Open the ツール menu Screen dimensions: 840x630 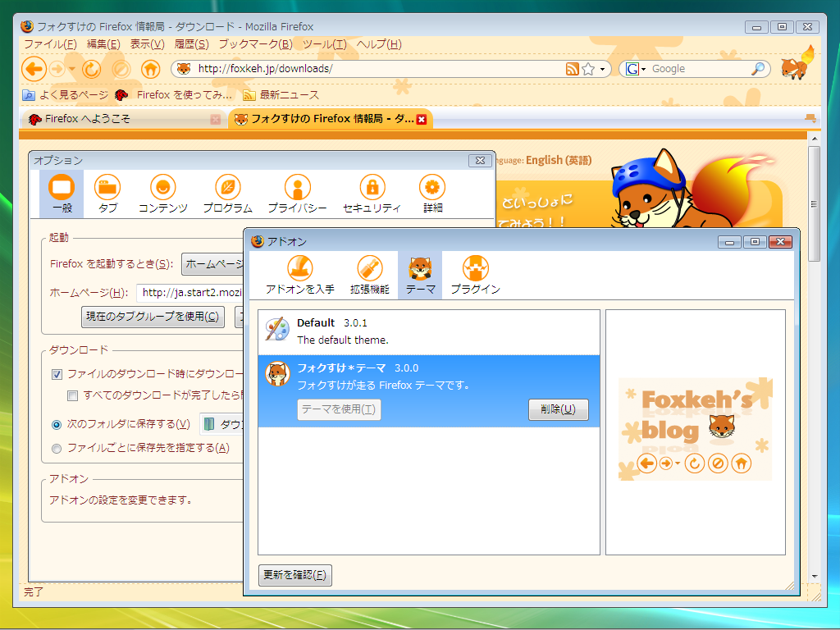click(x=325, y=44)
